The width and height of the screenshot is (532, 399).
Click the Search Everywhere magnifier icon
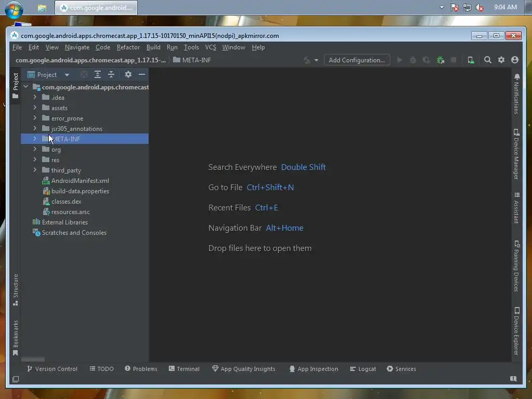487,60
